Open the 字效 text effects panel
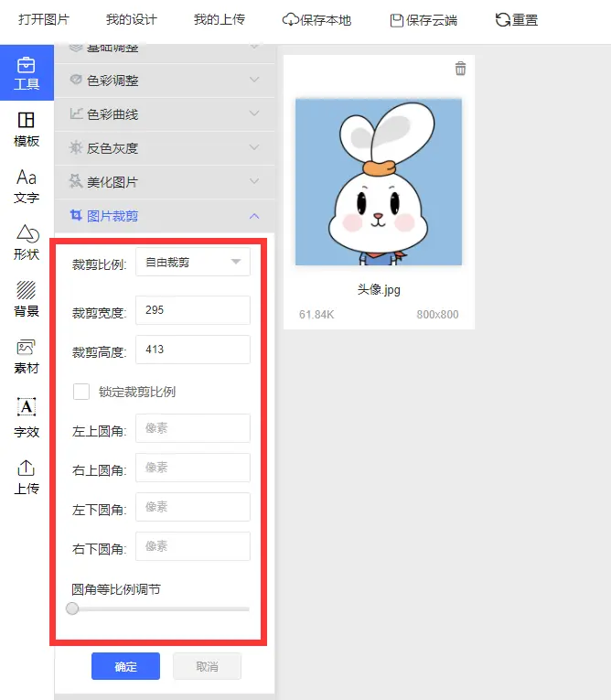 [27, 417]
